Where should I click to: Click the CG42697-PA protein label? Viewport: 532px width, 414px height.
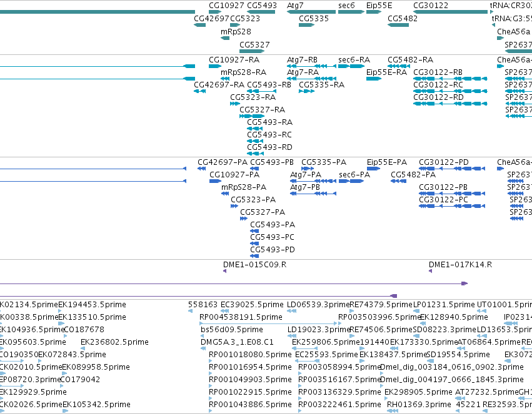coord(223,162)
